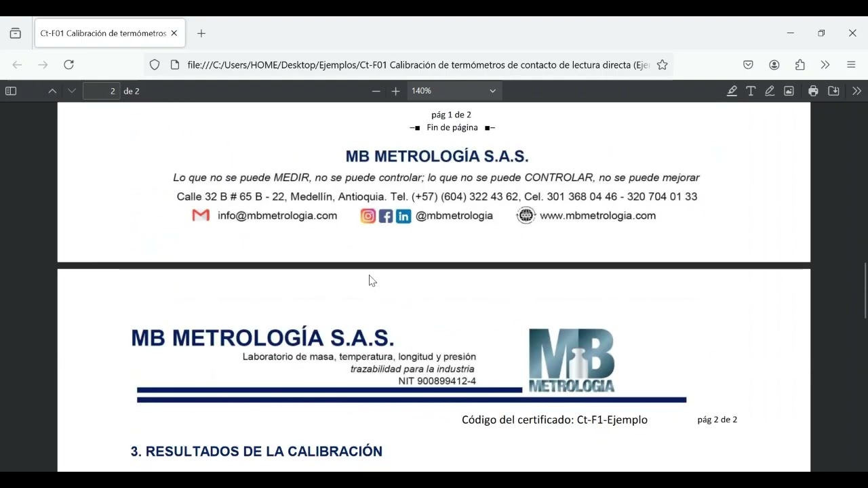Zoom in with plus button
This screenshot has width=868, height=488.
pos(396,91)
